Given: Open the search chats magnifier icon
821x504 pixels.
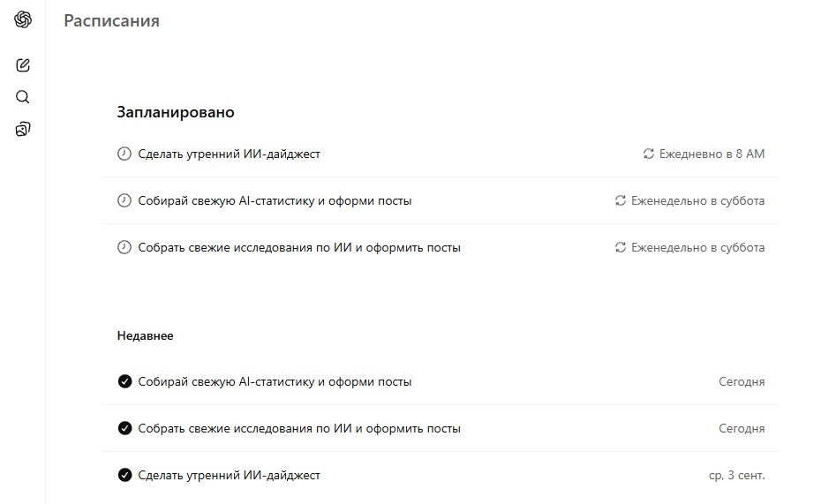Looking at the screenshot, I should pos(23,97).
